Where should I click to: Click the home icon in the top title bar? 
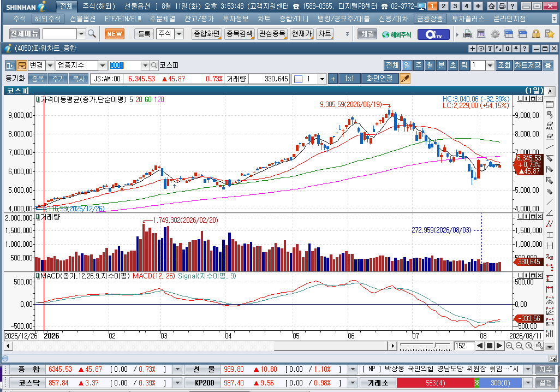pos(491,6)
